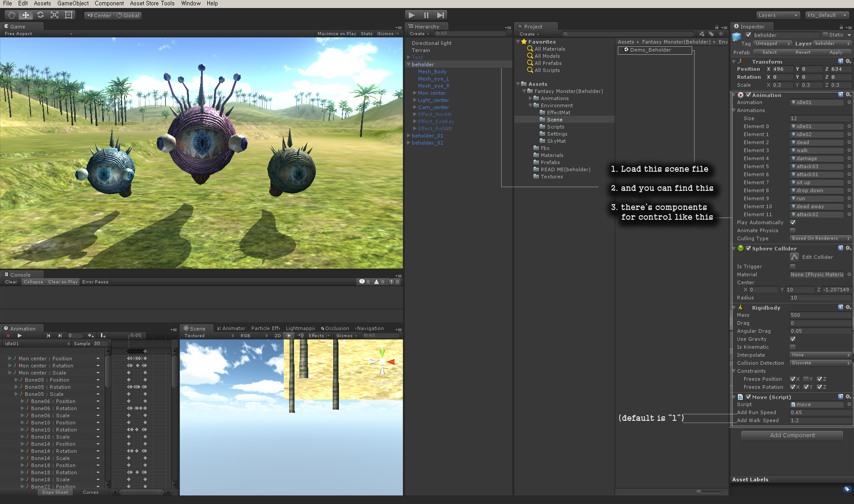The height and width of the screenshot is (504, 854).
Task: Open Move (Script) gear menu
Action: [848, 397]
